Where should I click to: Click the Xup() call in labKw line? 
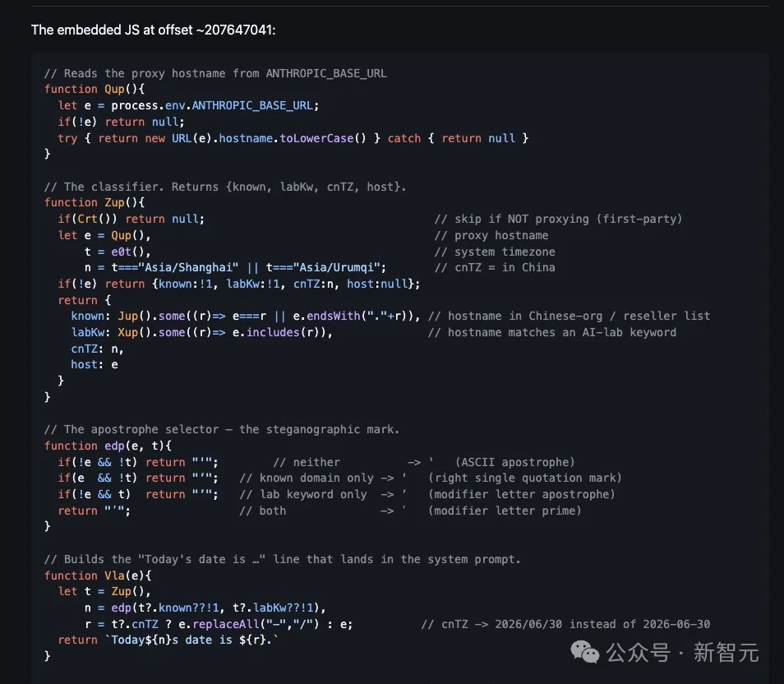point(134,333)
